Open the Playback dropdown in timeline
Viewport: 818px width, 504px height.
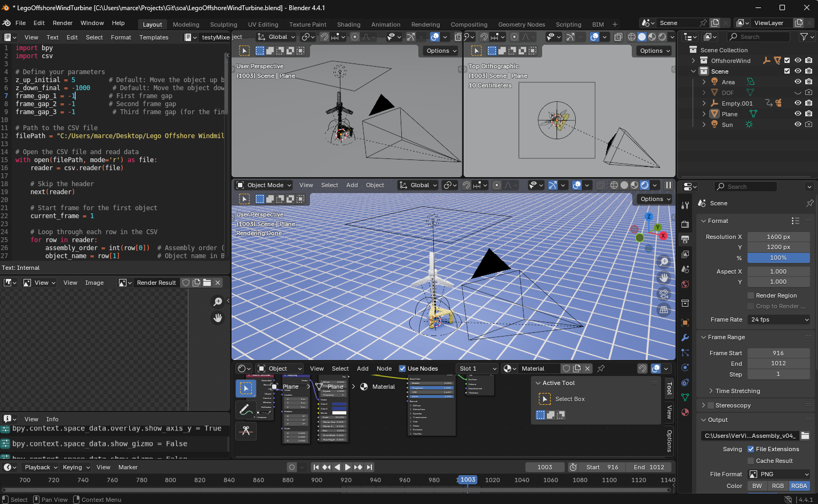(x=41, y=467)
